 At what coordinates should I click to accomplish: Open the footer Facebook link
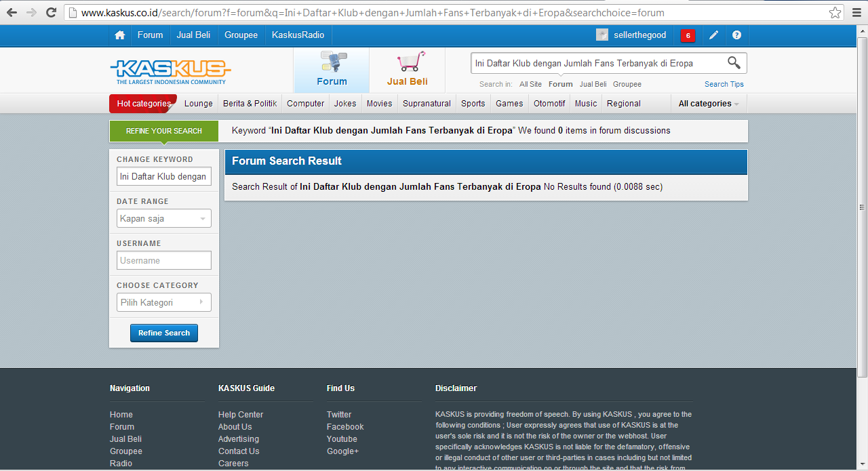[x=345, y=427]
